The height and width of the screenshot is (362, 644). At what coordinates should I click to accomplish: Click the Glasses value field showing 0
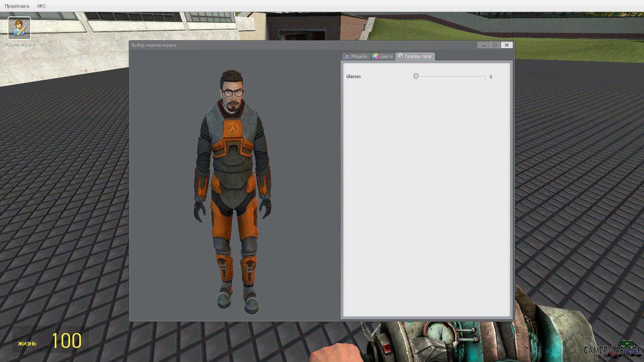[x=491, y=77]
